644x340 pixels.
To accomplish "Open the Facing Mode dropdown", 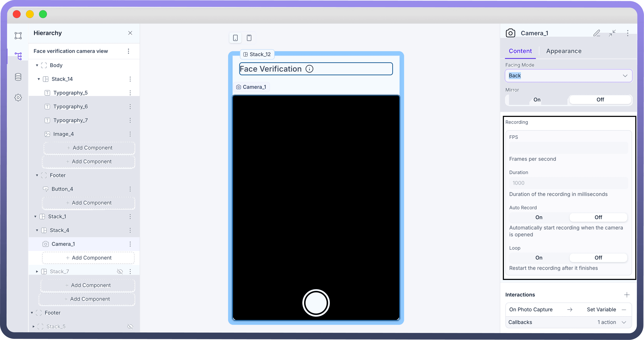I will click(568, 76).
